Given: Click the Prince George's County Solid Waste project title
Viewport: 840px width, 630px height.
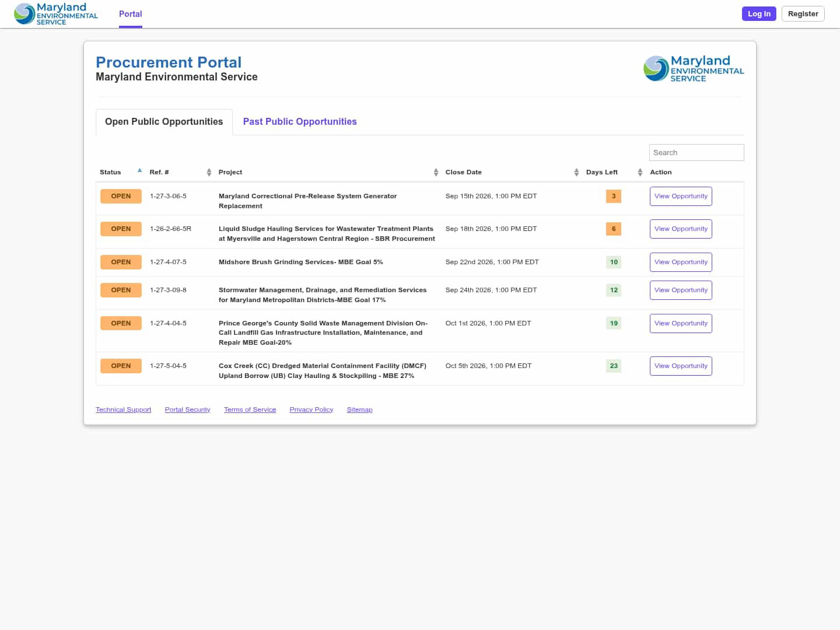Looking at the screenshot, I should point(323,333).
